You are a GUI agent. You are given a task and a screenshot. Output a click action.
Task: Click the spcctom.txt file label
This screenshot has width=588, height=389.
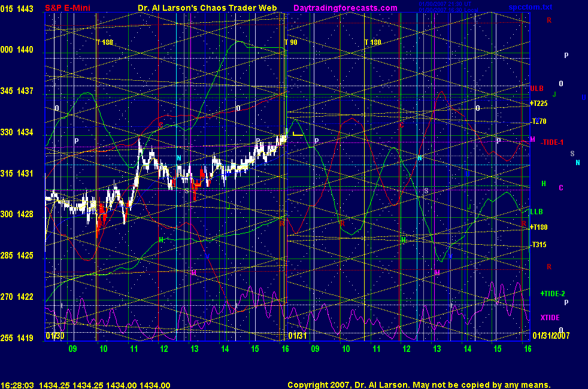coord(531,7)
